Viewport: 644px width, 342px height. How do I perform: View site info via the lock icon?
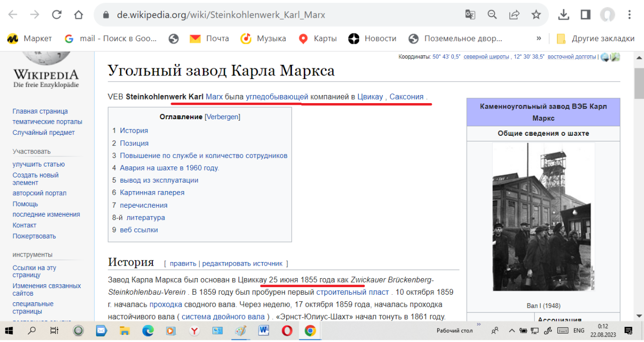click(106, 15)
